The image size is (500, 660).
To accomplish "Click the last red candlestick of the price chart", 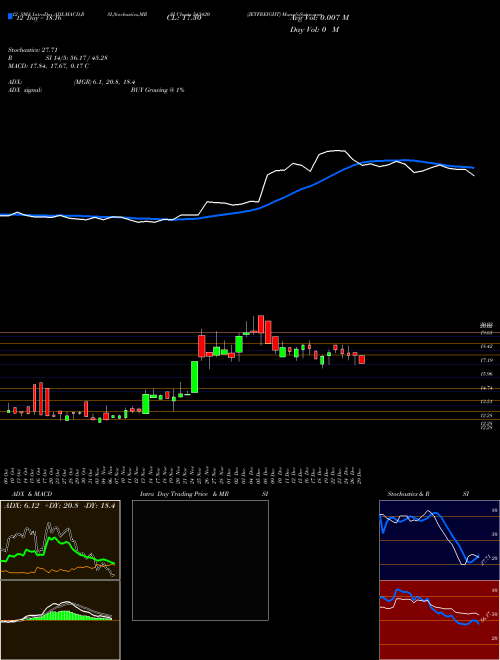I will pos(362,359).
